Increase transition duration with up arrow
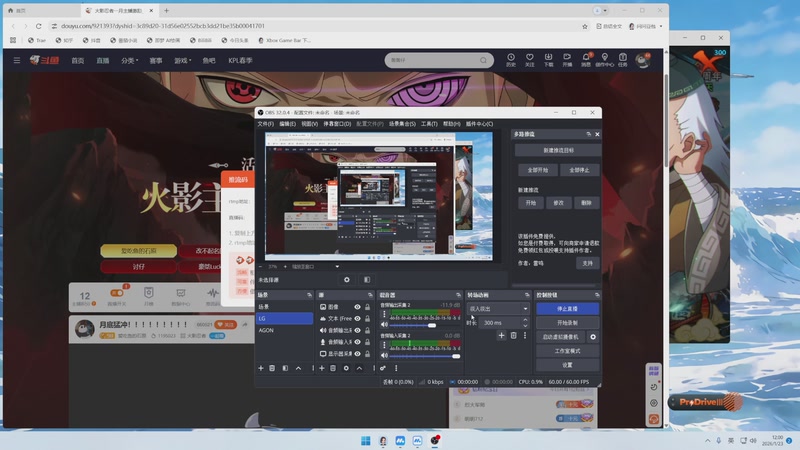The height and width of the screenshot is (450, 800). pyautogui.click(x=526, y=320)
